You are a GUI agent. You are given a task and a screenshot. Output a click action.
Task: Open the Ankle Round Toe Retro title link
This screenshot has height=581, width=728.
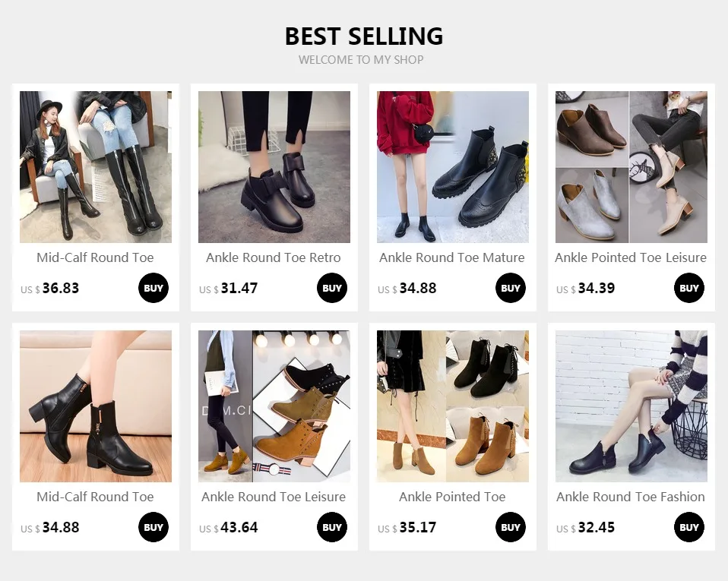pyautogui.click(x=274, y=257)
